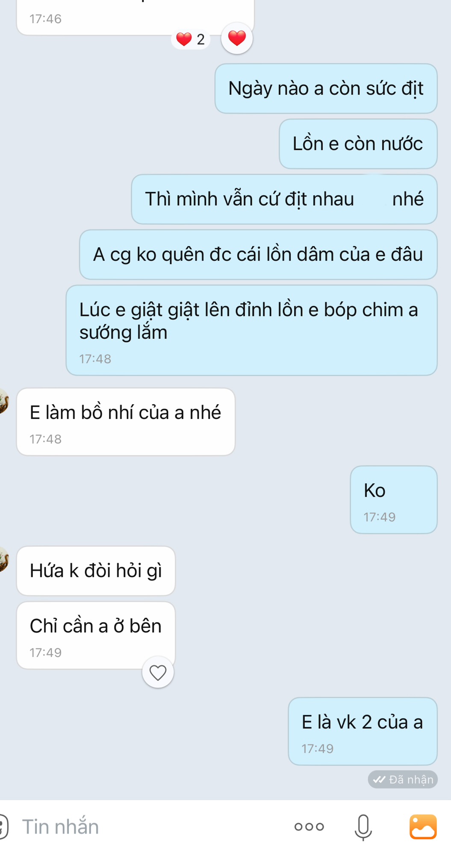Screen dimensions: 451x868
Task: Open more options with the three-dot icon
Action: point(309,827)
